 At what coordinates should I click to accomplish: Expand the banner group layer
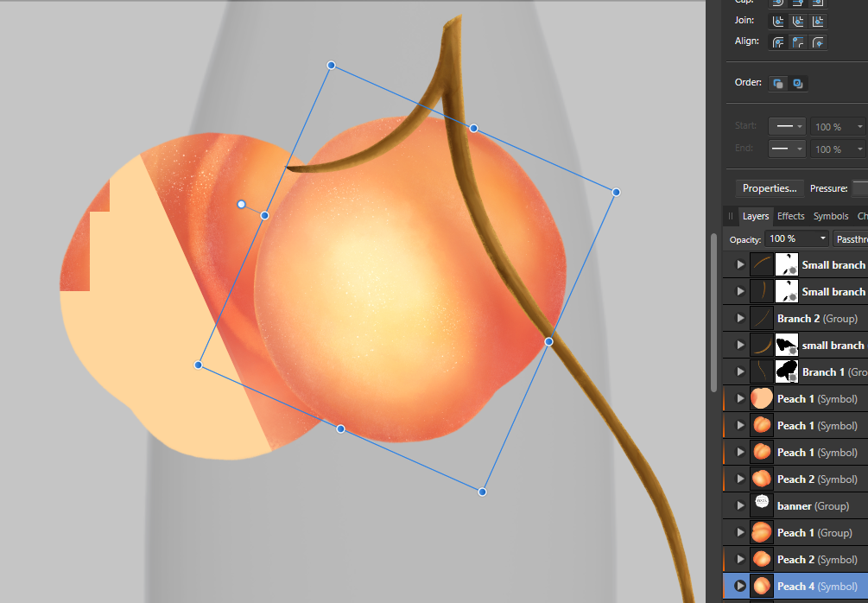[740, 505]
